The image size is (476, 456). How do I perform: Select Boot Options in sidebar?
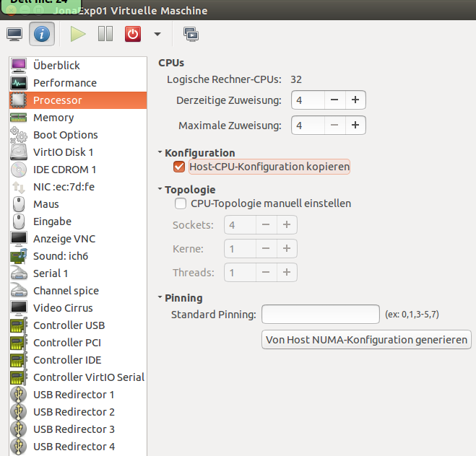click(65, 135)
